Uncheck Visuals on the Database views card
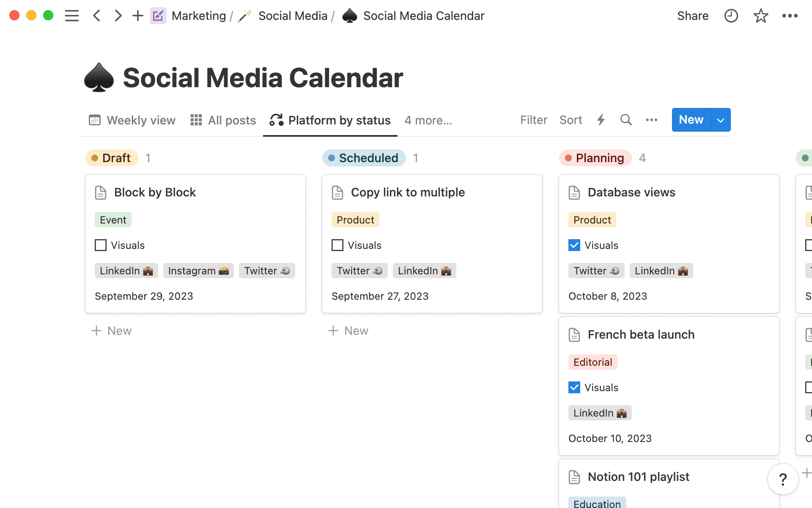The height and width of the screenshot is (508, 812). 574,245
